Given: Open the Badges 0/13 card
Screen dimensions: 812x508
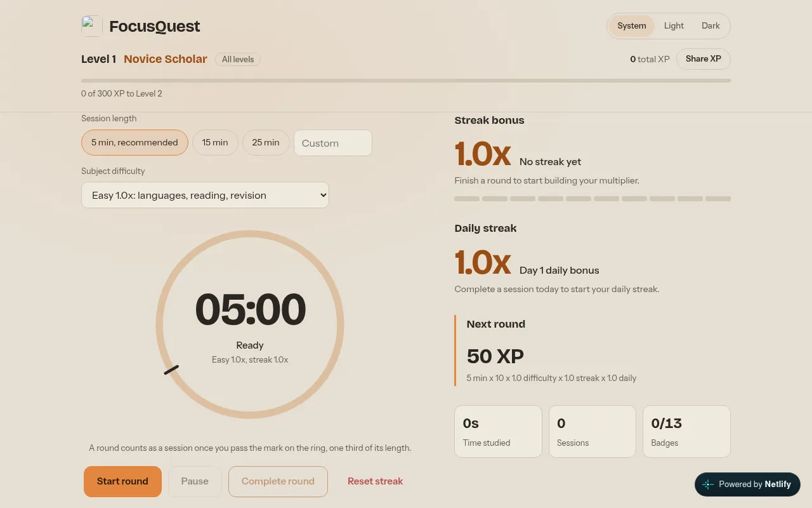Looking at the screenshot, I should tap(686, 432).
